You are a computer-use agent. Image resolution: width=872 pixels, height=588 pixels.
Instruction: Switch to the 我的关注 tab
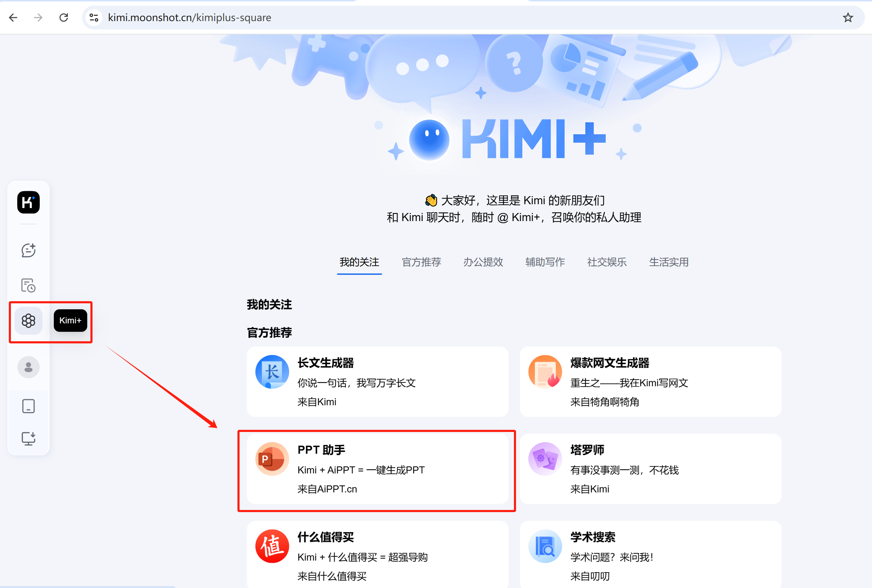click(359, 262)
